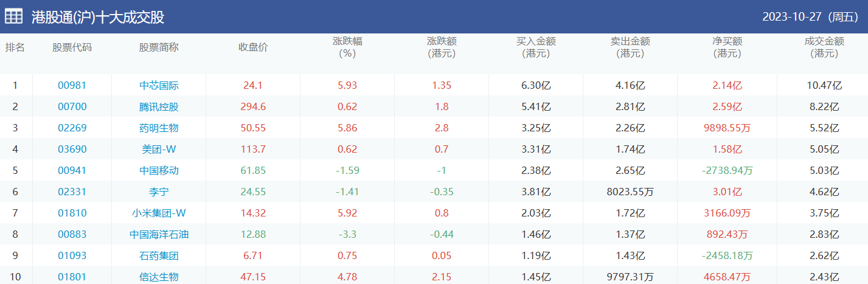The image size is (868, 284).
Task: Open stock code 01093 link
Action: pyautogui.click(x=72, y=256)
